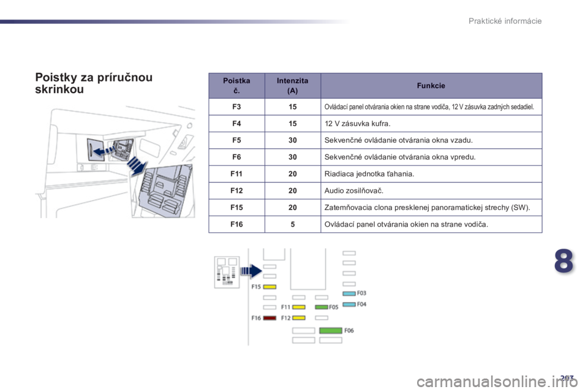Click the 'F15' label in fuse diagram
The image size is (588, 392).
click(x=256, y=287)
